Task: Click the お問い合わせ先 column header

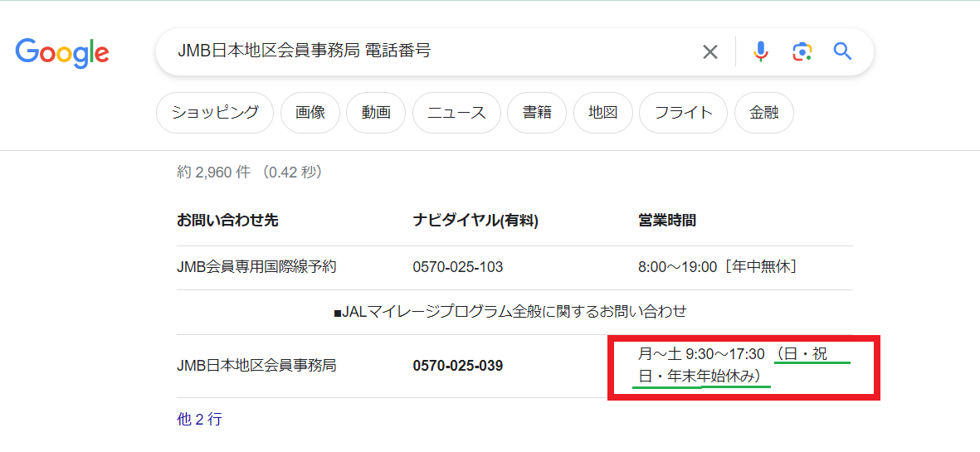Action: 227,221
